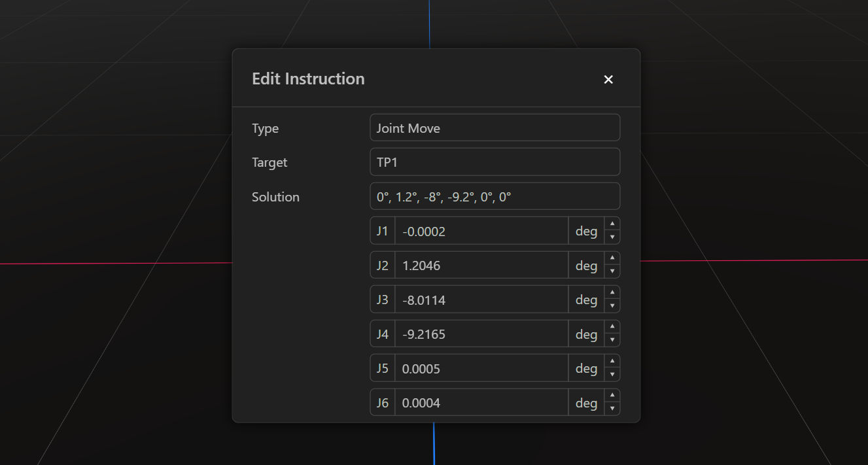Dismiss the Edit Instruction dialog
Viewport: 868px width, 465px height.
pyautogui.click(x=608, y=79)
